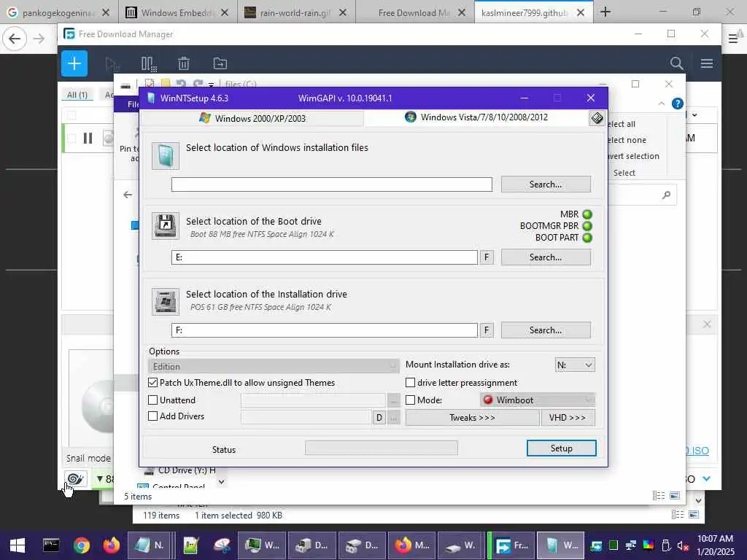The image size is (747, 560).
Task: Open Chrome from the taskbar
Action: tap(82, 545)
